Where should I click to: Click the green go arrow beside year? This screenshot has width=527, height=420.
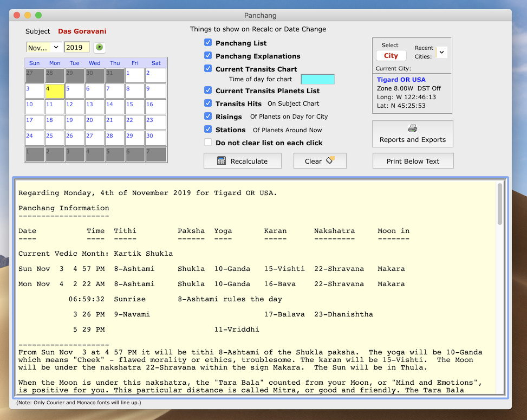point(99,47)
